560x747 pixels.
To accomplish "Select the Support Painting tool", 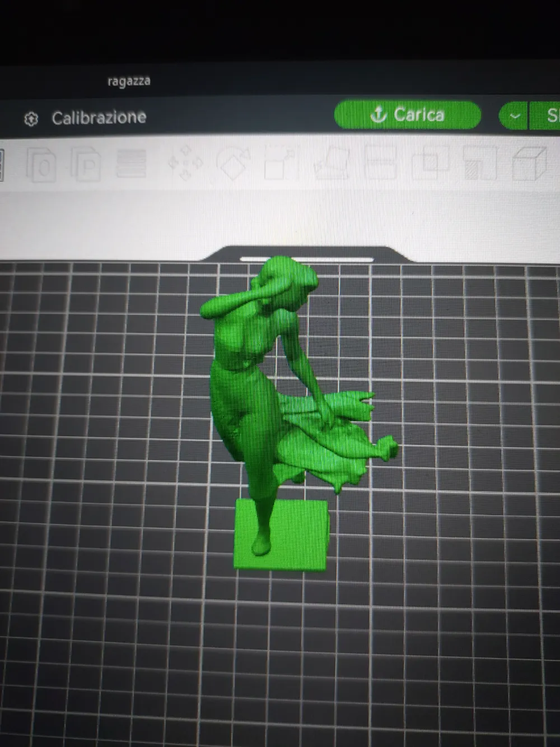I will [x=480, y=164].
